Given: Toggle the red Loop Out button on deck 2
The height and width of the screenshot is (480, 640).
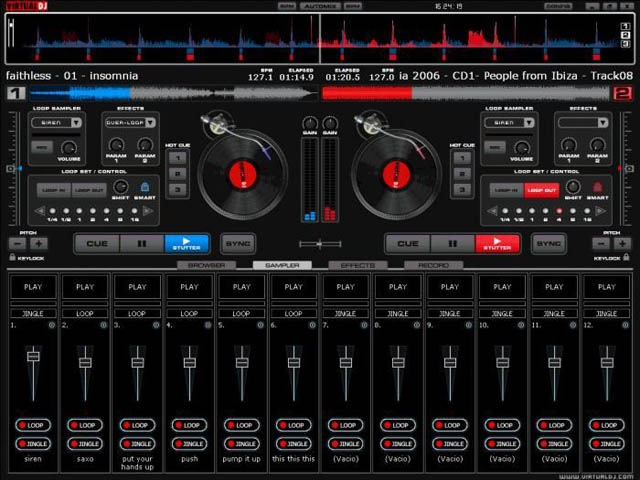Looking at the screenshot, I should tap(541, 190).
